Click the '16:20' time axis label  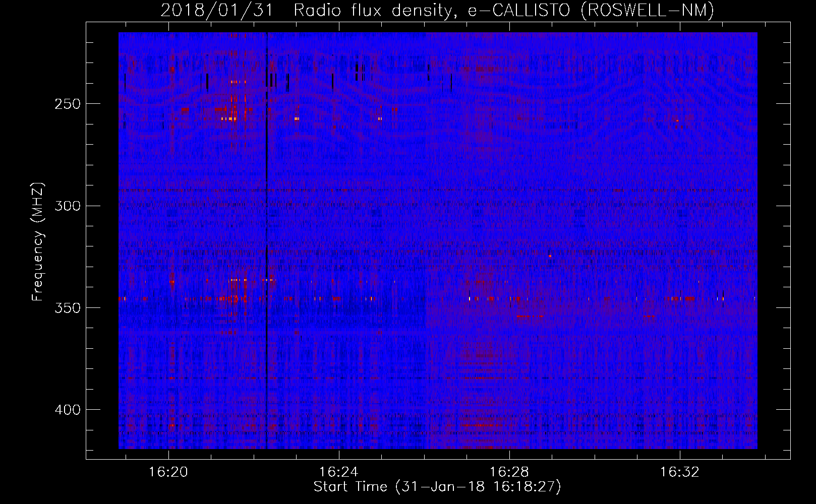point(168,472)
